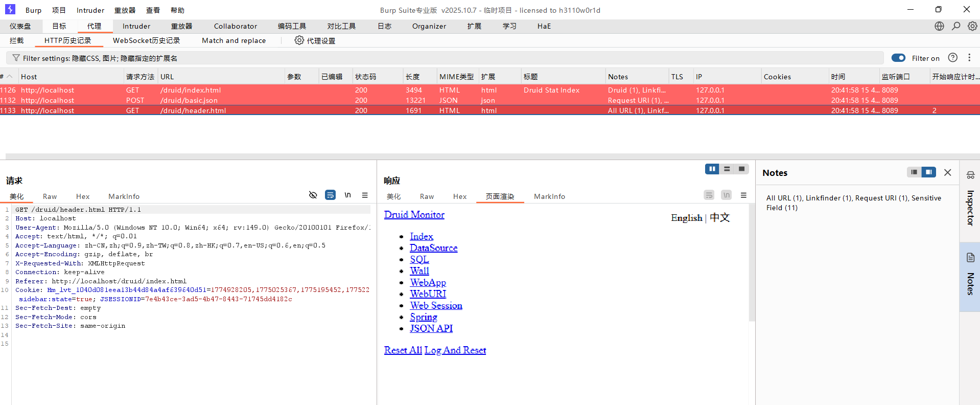Select the response 美化 tab
980x405 pixels.
point(394,196)
